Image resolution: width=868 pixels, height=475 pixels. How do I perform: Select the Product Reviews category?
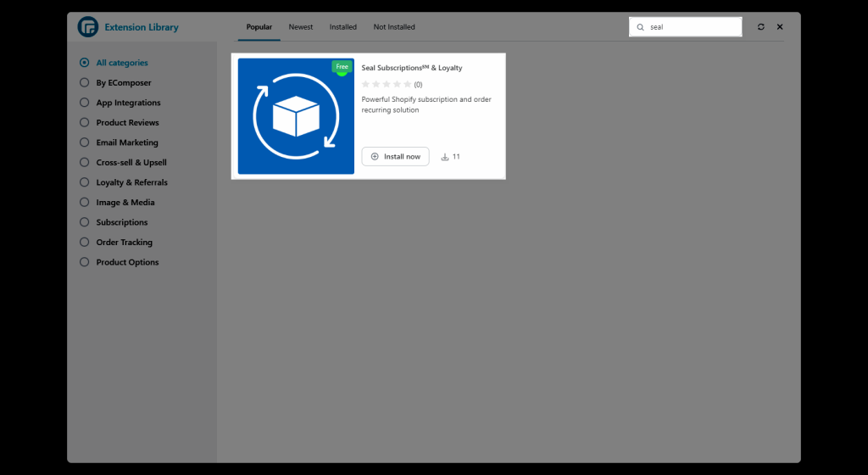[119, 122]
